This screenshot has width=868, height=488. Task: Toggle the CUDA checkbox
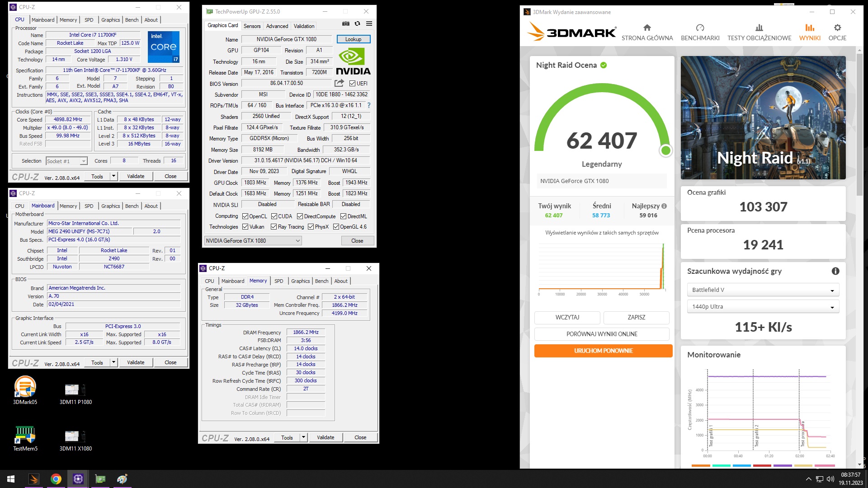[x=274, y=216]
